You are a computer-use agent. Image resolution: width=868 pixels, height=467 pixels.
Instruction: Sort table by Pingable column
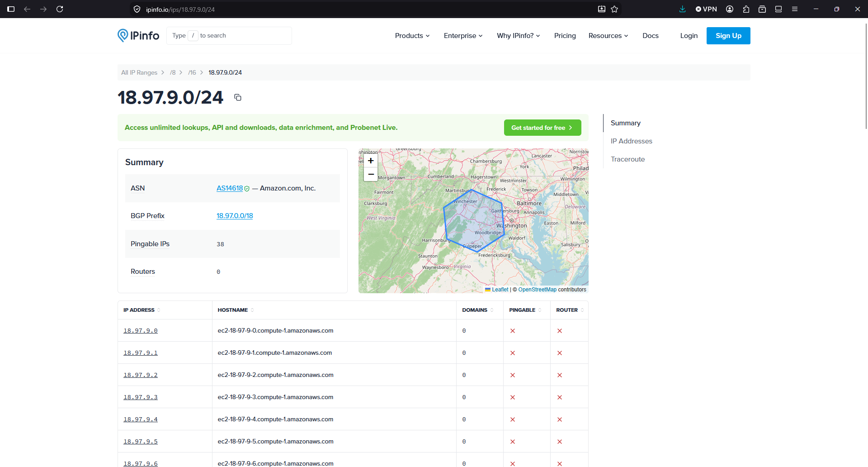(525, 310)
